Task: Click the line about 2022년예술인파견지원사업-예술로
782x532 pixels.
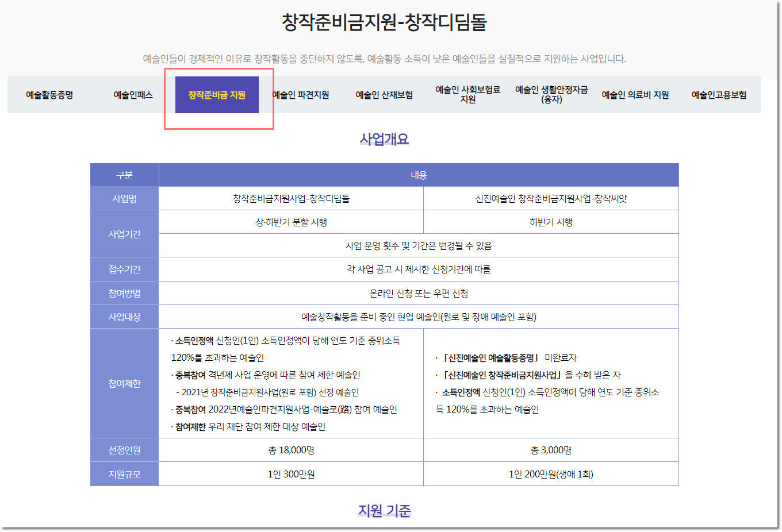Action: point(284,410)
